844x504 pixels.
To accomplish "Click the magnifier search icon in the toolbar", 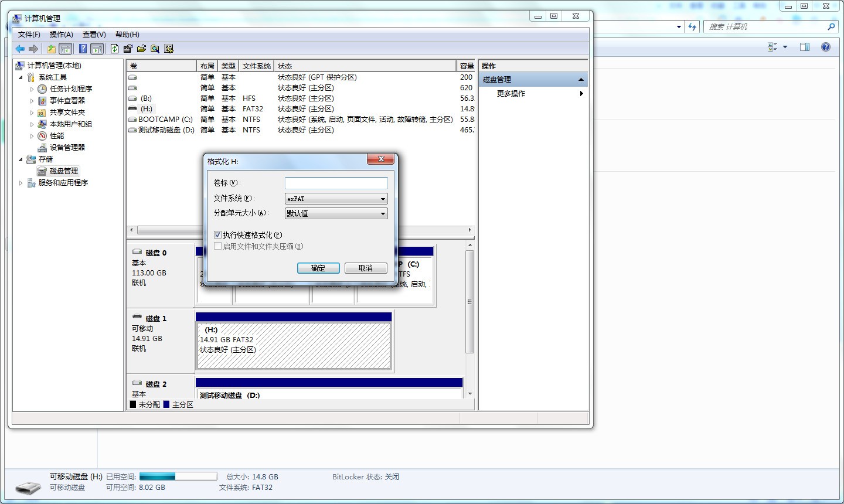I will (x=155, y=49).
